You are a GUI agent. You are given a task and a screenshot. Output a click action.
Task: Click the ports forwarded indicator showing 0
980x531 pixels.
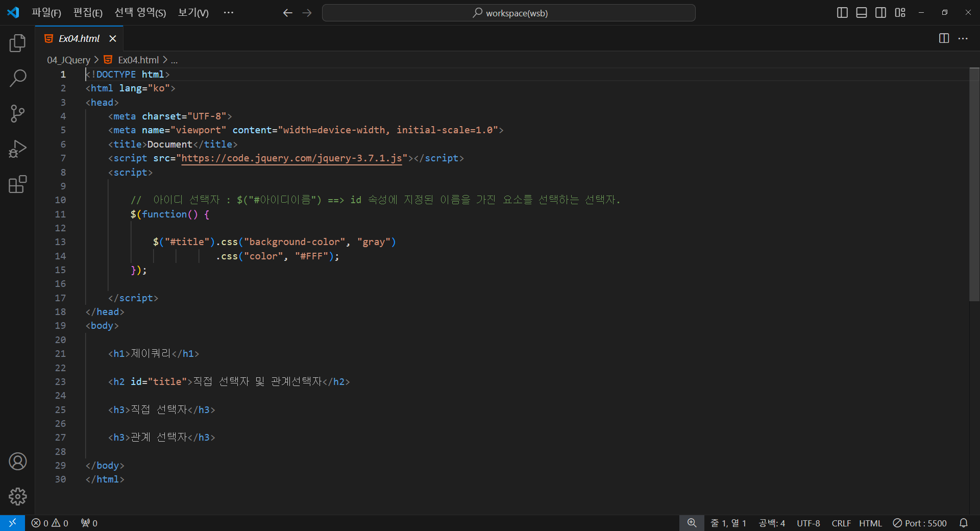click(89, 523)
